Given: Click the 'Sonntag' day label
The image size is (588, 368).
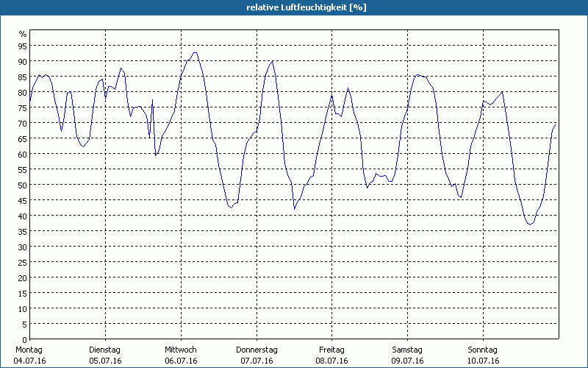Looking at the screenshot, I should point(483,350).
